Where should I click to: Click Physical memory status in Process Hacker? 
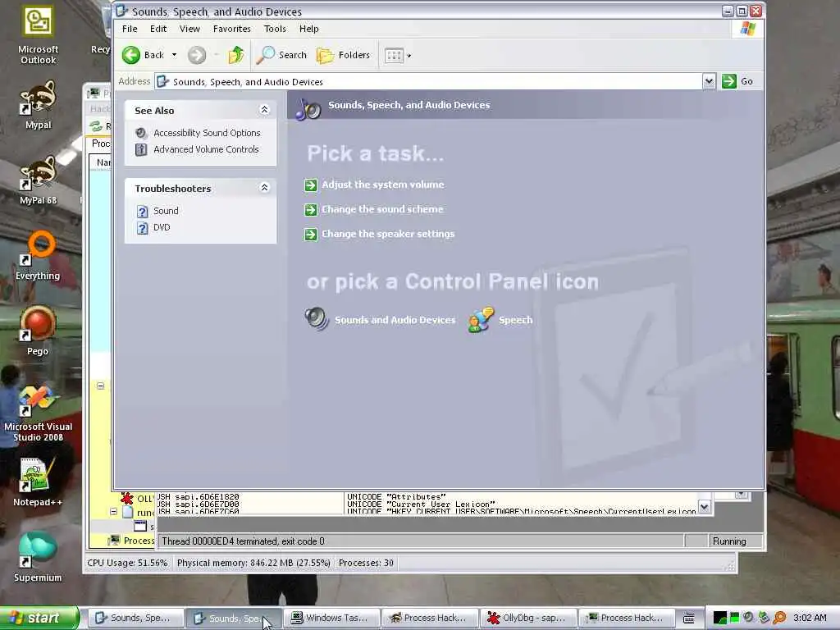point(253,563)
